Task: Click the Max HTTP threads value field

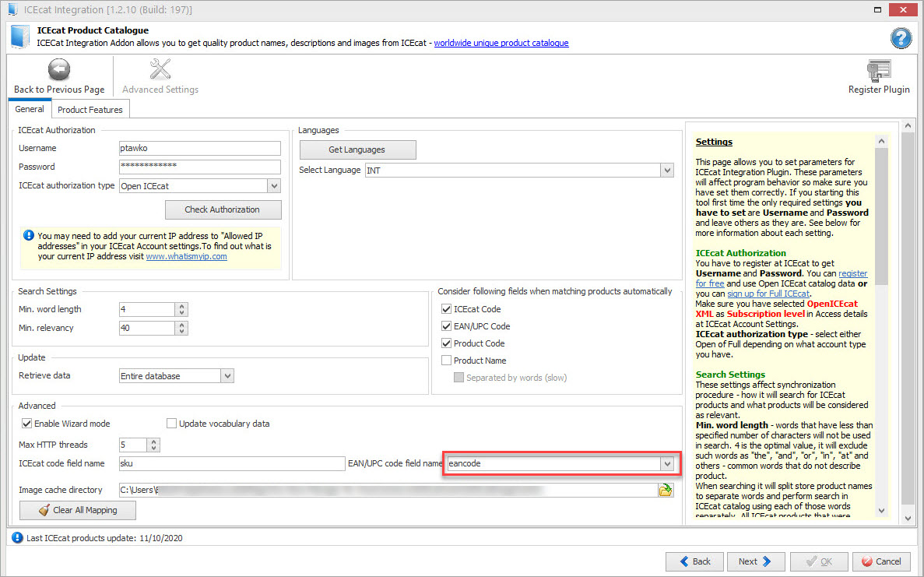Action: pos(133,445)
